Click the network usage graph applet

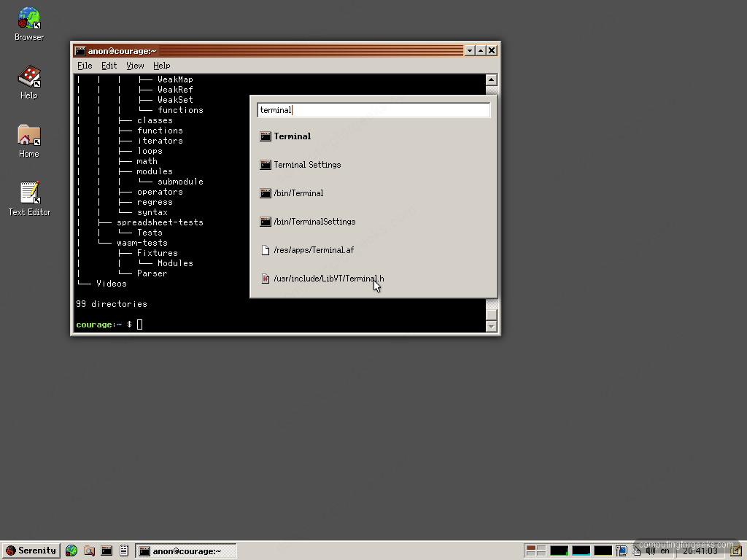(x=603, y=551)
